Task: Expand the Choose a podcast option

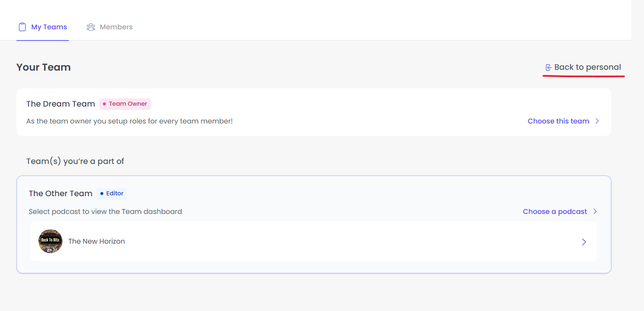Action: [x=554, y=211]
